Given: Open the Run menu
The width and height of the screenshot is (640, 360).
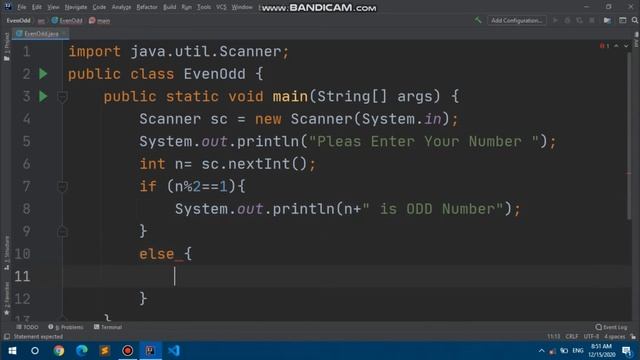Looking at the screenshot, I should tap(187, 7).
